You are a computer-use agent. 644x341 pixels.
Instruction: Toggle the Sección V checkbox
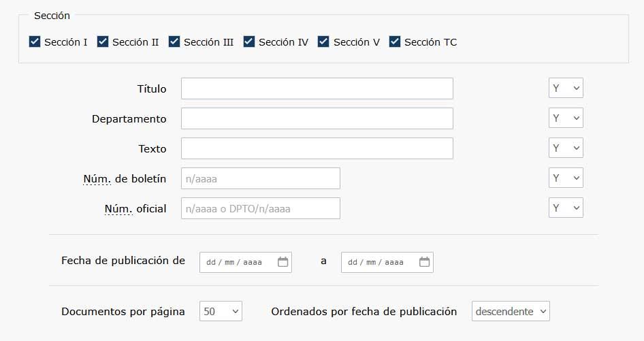324,42
